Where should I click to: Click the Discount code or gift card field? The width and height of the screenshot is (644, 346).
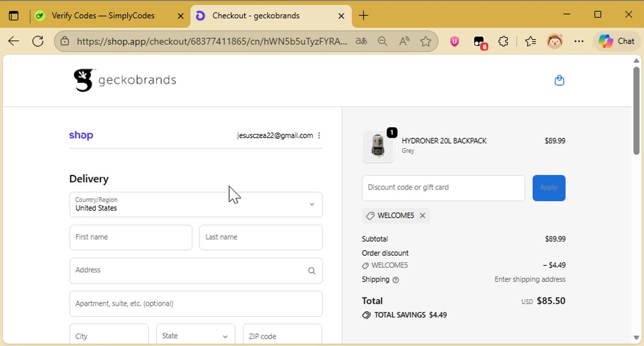click(x=444, y=188)
